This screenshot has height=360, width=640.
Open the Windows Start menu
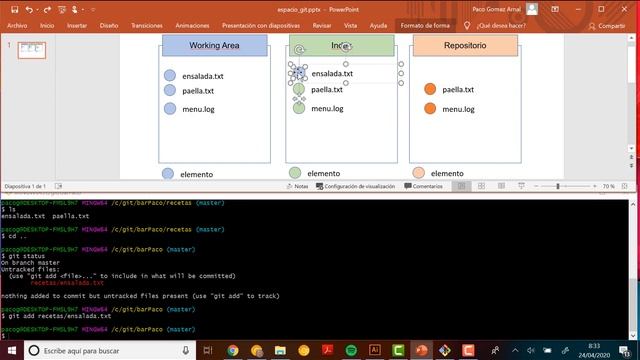click(12, 350)
